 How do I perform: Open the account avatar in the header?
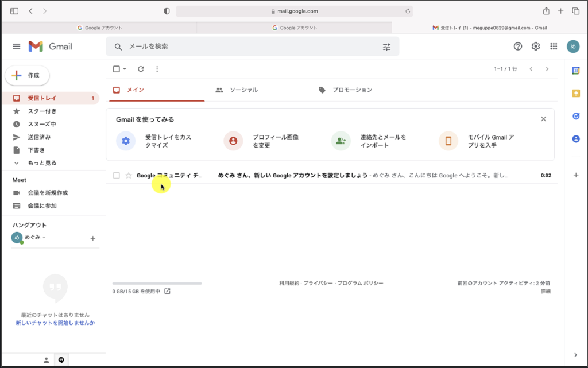[572, 47]
